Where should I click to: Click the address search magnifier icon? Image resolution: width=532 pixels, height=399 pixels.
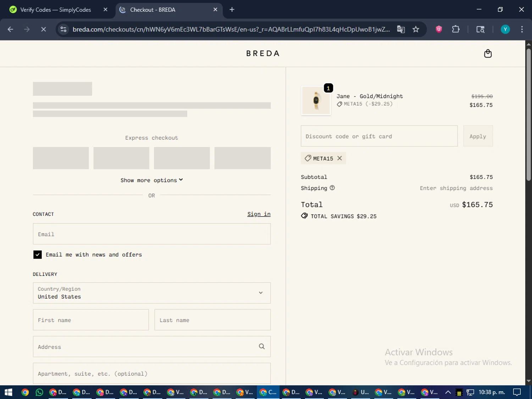tap(262, 347)
